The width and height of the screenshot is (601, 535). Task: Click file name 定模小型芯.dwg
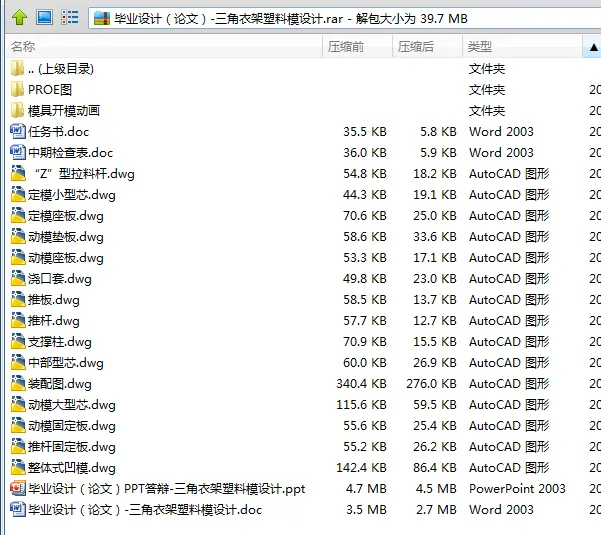[x=72, y=195]
